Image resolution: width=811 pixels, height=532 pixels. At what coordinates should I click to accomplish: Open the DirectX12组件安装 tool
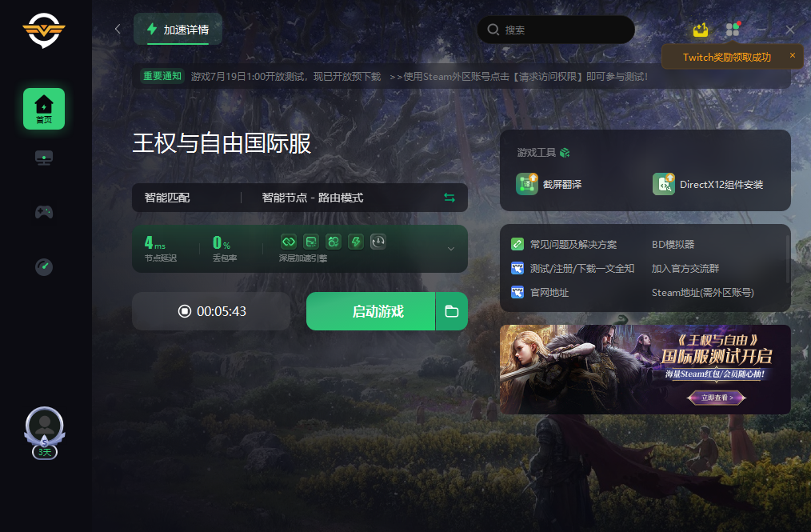pos(708,184)
